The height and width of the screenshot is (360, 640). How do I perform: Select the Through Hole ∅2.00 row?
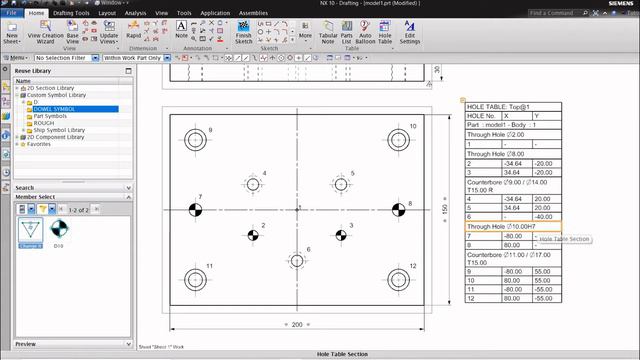click(x=513, y=134)
